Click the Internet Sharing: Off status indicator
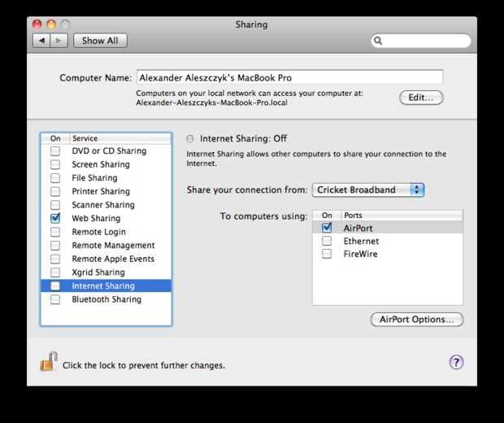The image size is (504, 423). tap(190, 138)
